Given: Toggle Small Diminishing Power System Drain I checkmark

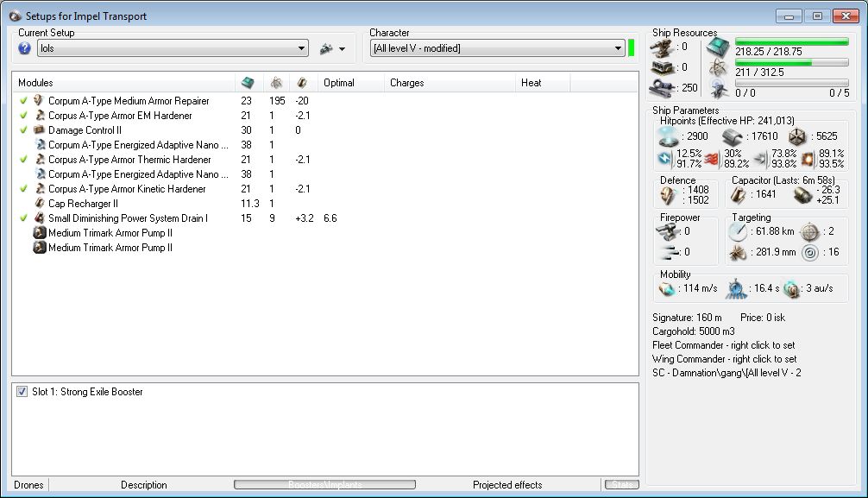Looking at the screenshot, I should (23, 218).
